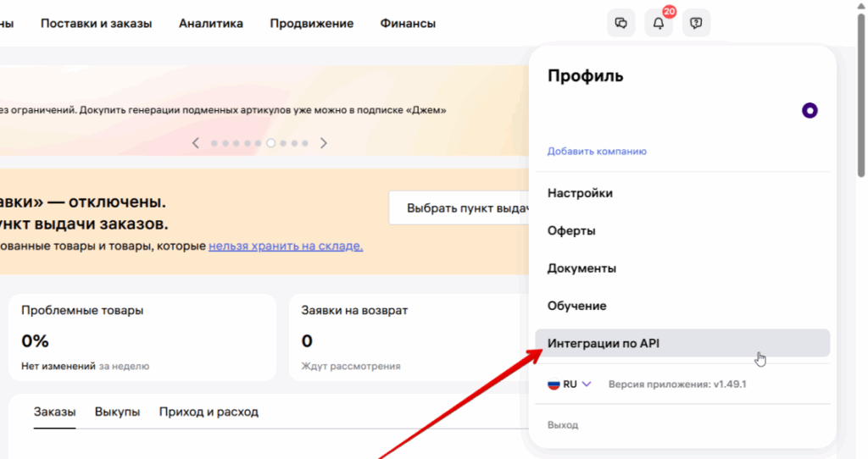Screen dimensions: 868x459
Task: Open the chat messages icon
Action: 621,24
